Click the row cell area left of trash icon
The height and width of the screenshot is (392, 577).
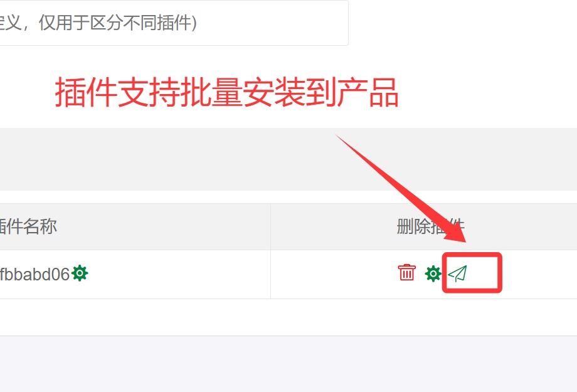[333, 274]
